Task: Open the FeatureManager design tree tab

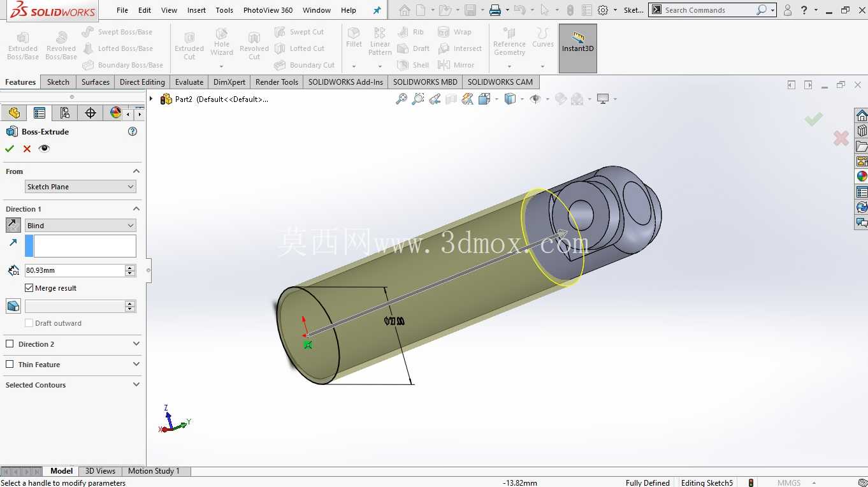Action: click(x=14, y=113)
